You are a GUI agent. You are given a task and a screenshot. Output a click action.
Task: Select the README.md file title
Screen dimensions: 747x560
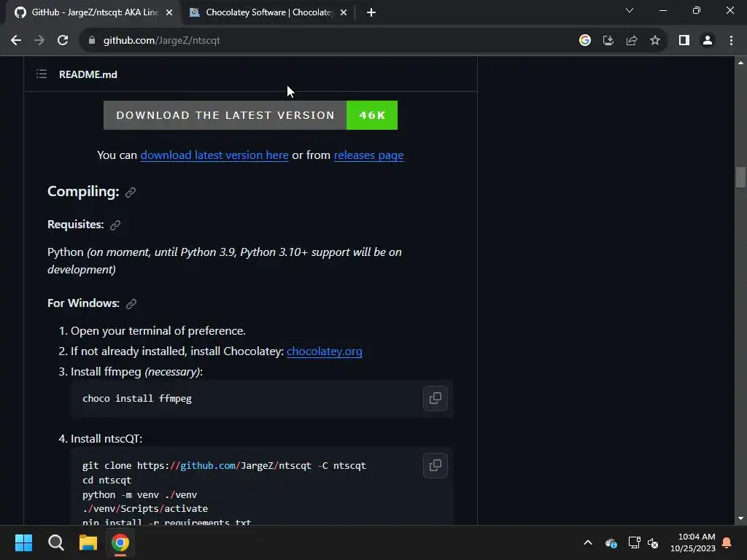(x=88, y=74)
